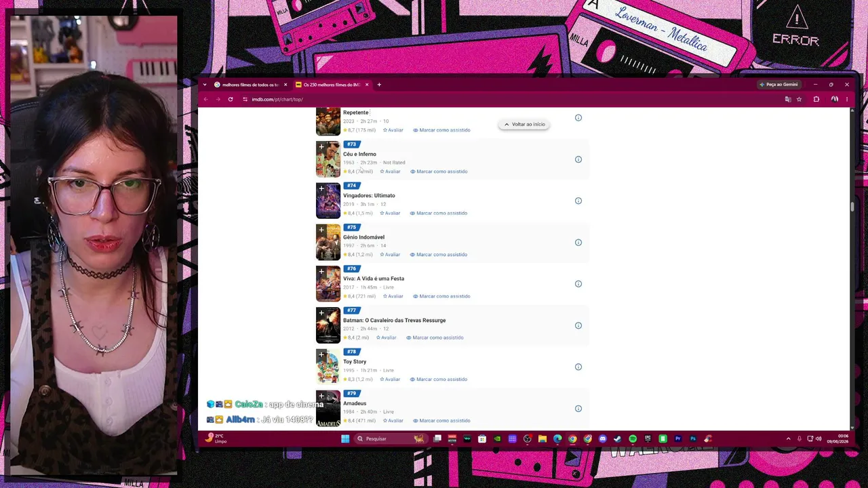
Task: Open the Céu e Inferno title link
Action: pos(359,154)
